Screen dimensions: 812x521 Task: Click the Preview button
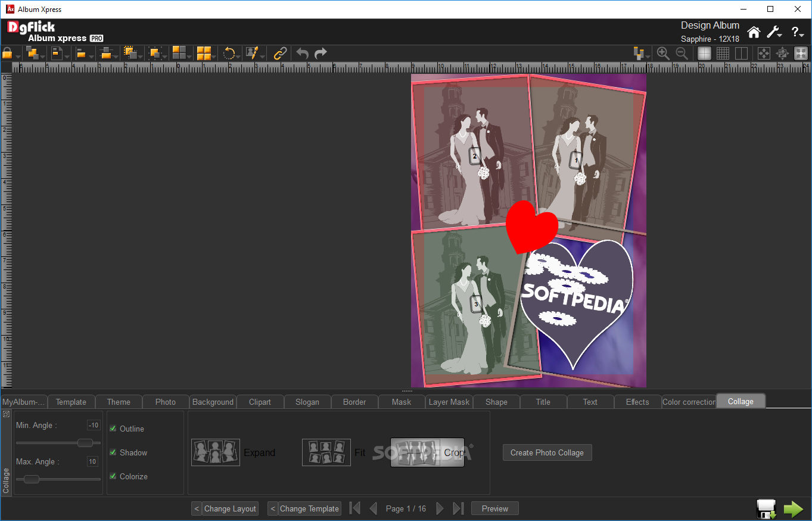(x=495, y=508)
